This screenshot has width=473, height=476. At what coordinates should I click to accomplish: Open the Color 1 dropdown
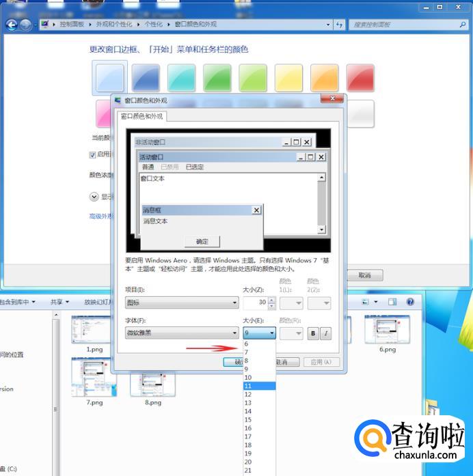(x=291, y=303)
